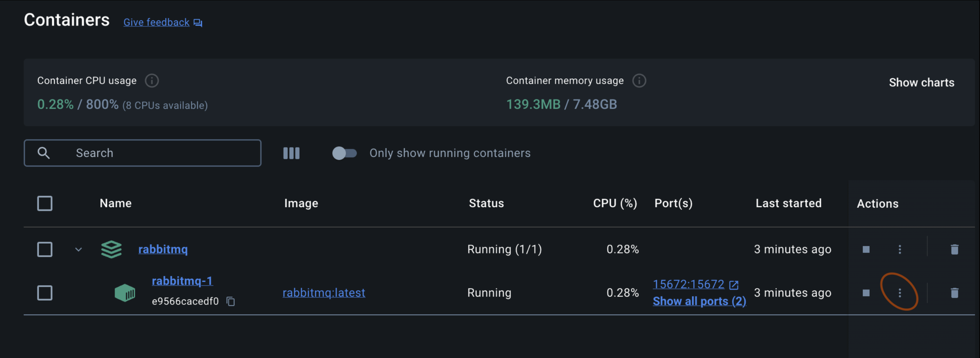Check the select-all containers checkbox
The width and height of the screenshot is (980, 358).
(x=45, y=203)
